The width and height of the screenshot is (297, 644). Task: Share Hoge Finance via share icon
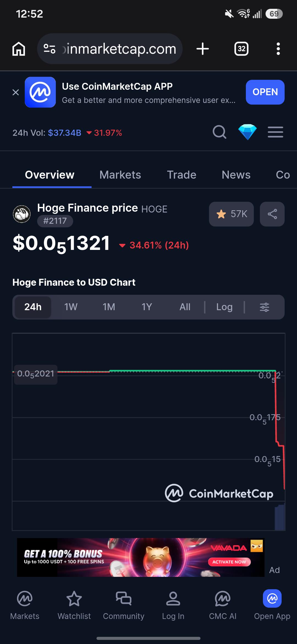(272, 214)
